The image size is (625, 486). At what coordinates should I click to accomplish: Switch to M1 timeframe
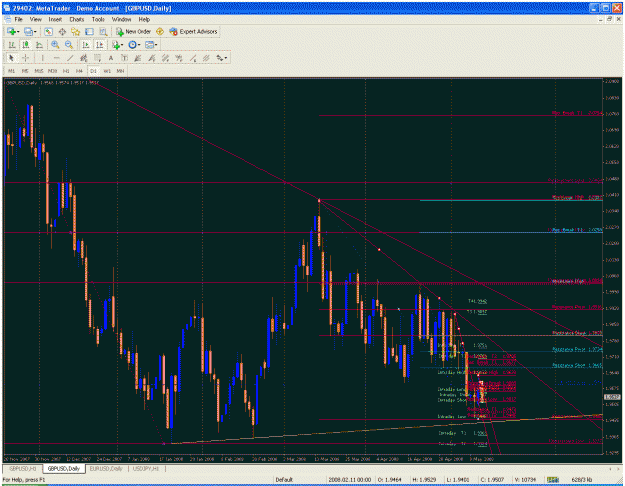pyautogui.click(x=12, y=71)
